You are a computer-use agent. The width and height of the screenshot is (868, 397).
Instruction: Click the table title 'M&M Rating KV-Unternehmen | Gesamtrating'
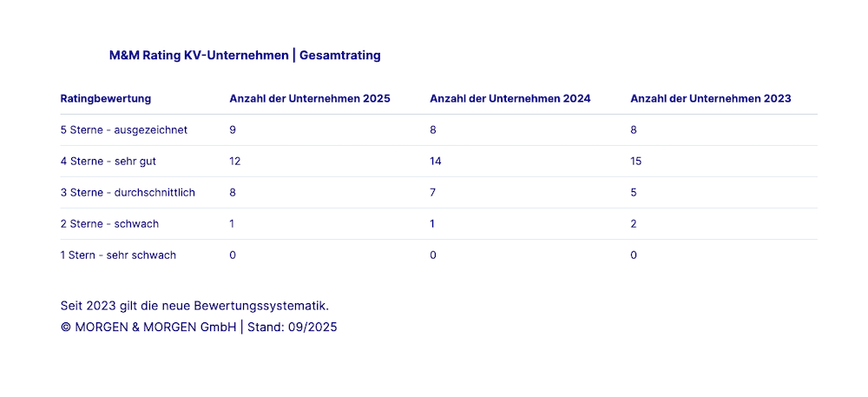click(245, 56)
